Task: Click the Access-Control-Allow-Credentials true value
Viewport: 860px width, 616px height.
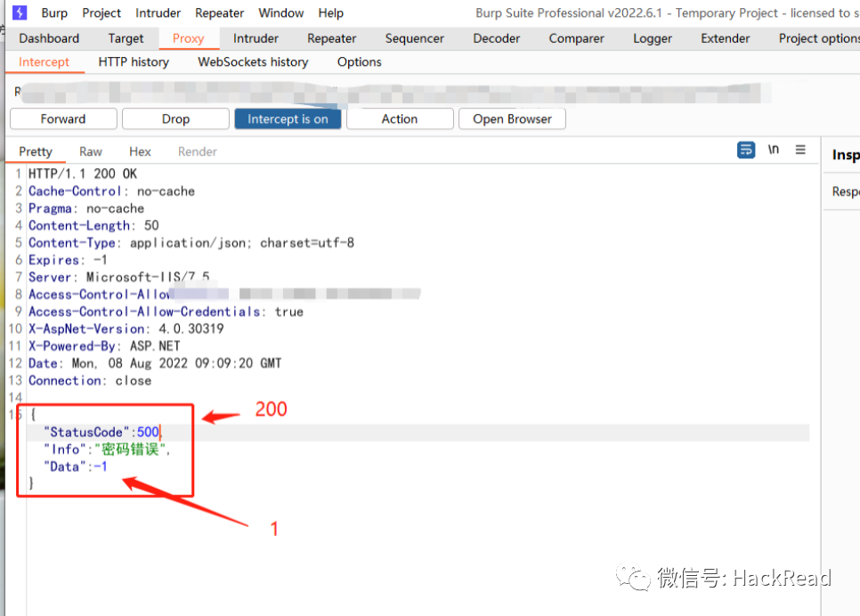Action: tap(289, 312)
